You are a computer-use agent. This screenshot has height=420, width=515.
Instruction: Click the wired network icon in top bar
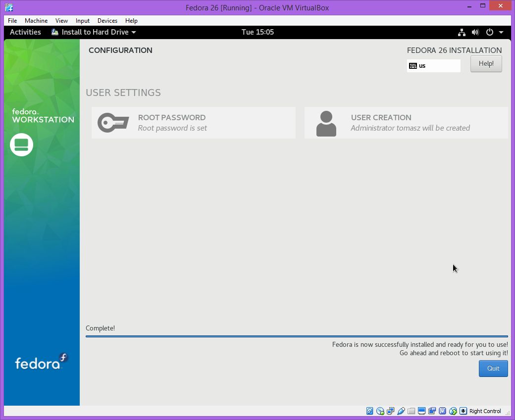click(x=462, y=32)
